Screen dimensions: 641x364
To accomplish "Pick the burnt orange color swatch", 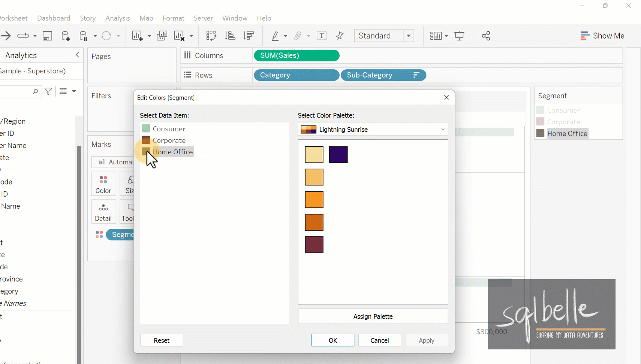I will pos(314,222).
